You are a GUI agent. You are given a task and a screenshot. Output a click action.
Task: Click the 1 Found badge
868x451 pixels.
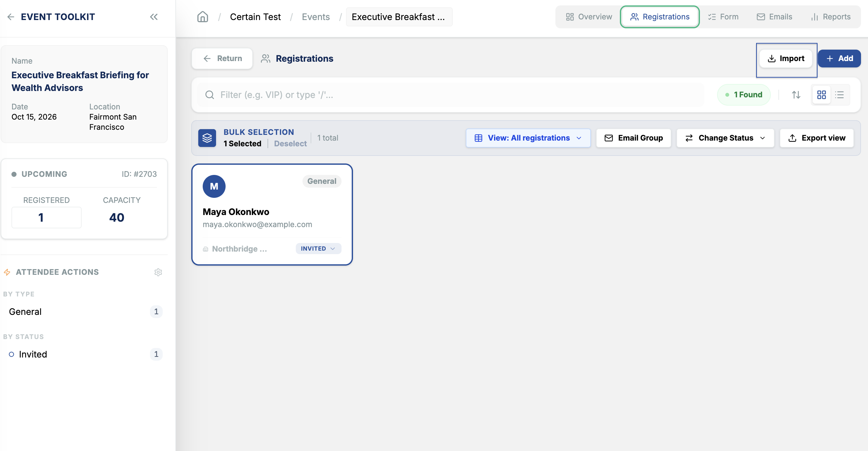[744, 95]
